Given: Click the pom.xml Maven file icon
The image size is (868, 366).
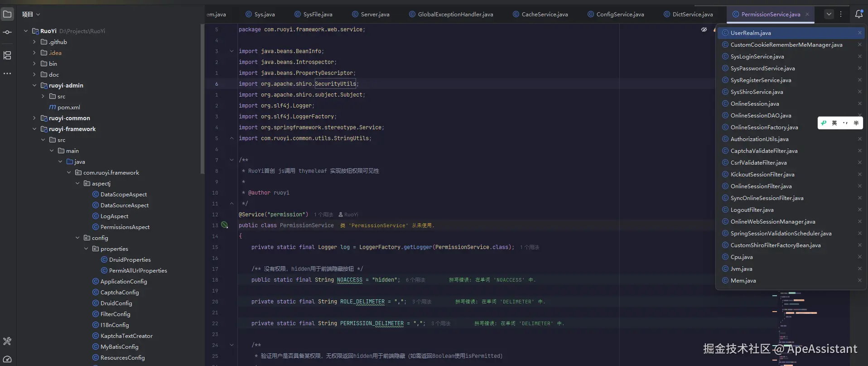Looking at the screenshot, I should point(53,107).
